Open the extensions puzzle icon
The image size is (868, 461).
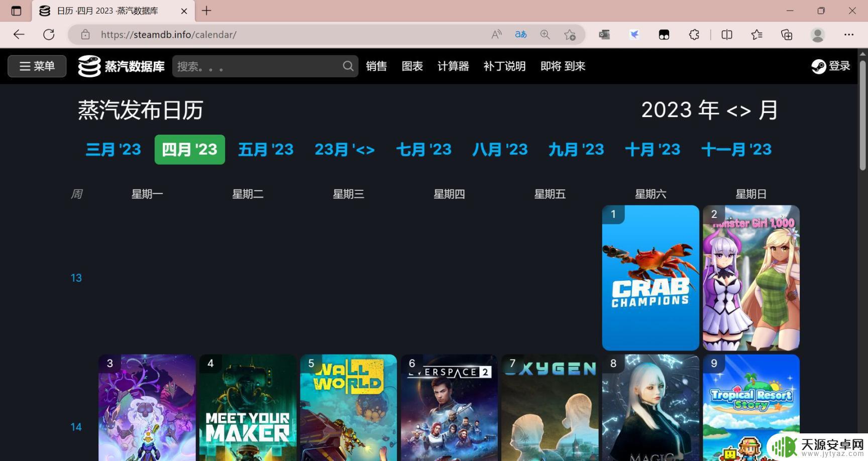click(x=694, y=35)
